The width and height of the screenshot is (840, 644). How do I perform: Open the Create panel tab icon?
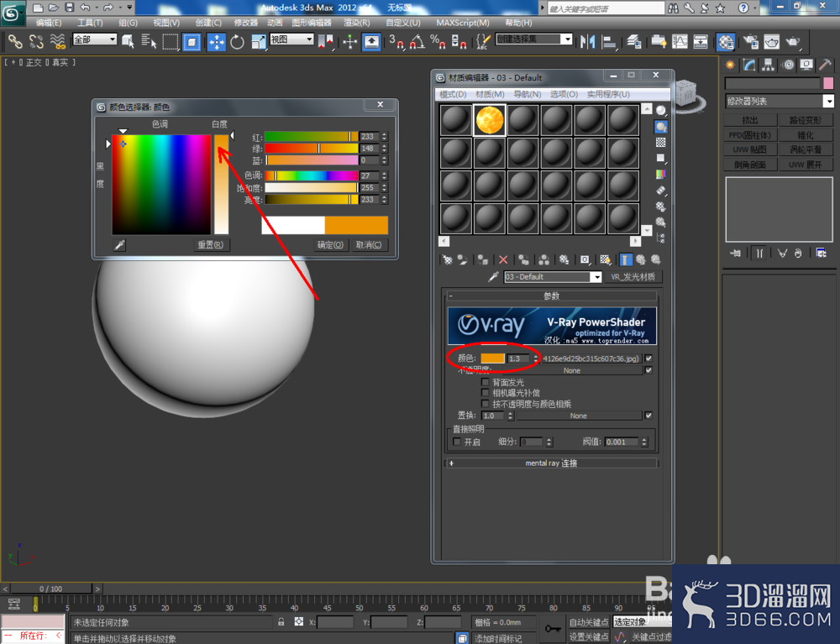pyautogui.click(x=730, y=65)
